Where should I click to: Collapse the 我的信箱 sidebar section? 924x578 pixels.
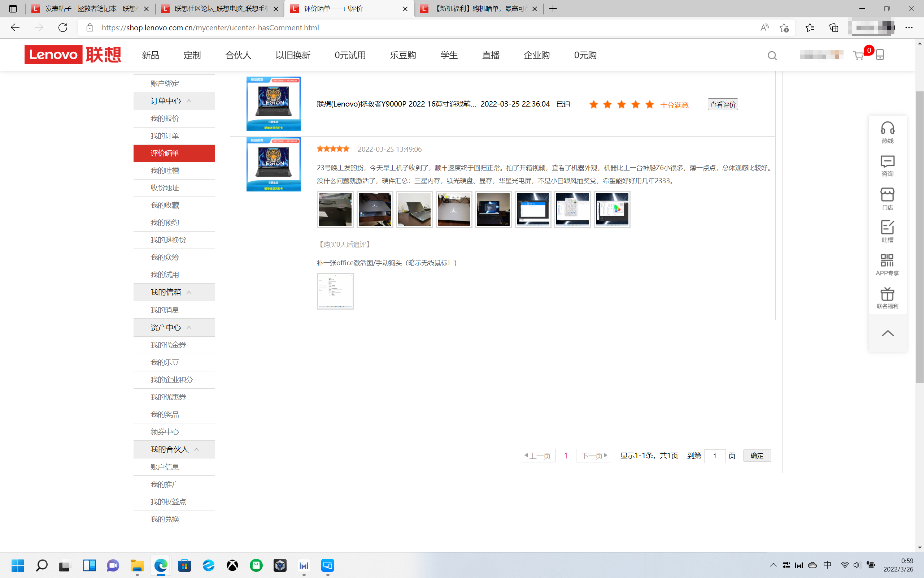click(x=189, y=293)
